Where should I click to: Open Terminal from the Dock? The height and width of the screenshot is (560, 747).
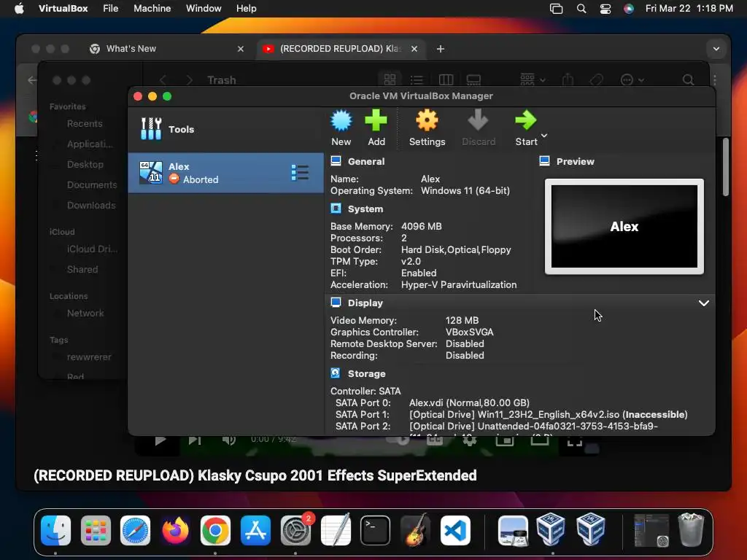coord(376,530)
